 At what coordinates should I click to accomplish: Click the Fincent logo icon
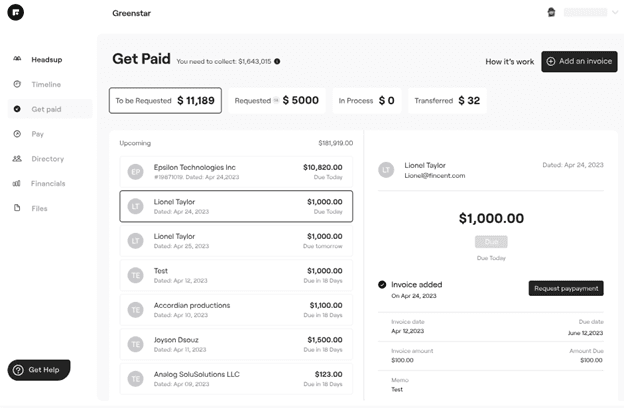point(16,12)
